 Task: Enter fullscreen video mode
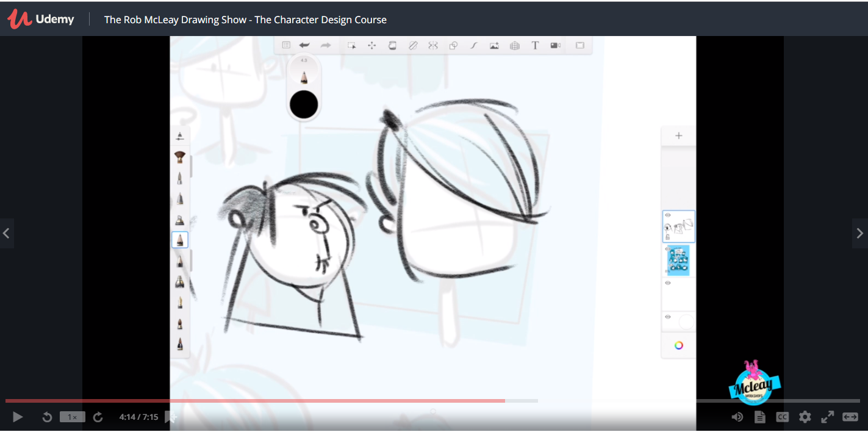[828, 417]
